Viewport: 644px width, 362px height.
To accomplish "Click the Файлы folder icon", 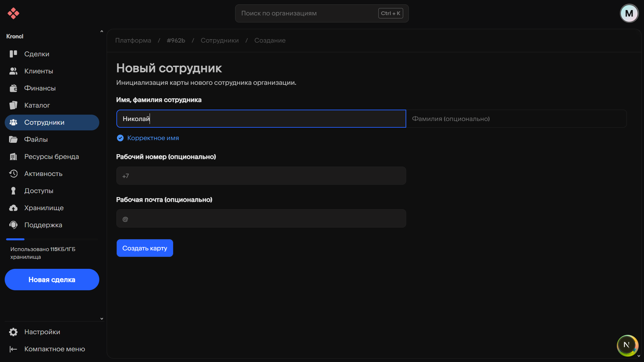I will click(x=13, y=139).
